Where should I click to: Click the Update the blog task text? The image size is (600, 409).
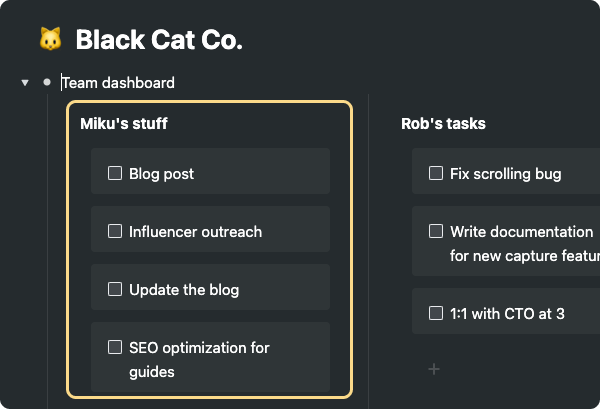184,290
